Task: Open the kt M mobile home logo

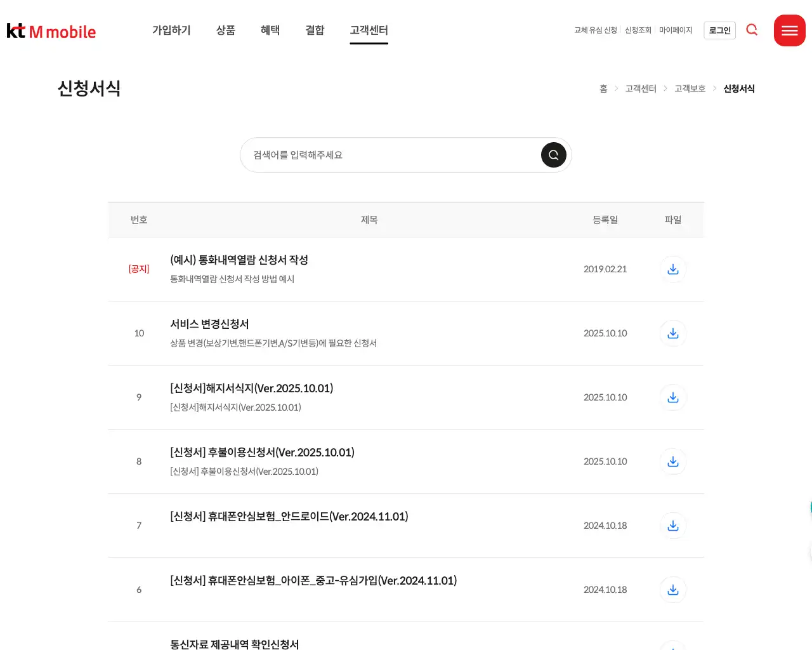Action: (51, 30)
